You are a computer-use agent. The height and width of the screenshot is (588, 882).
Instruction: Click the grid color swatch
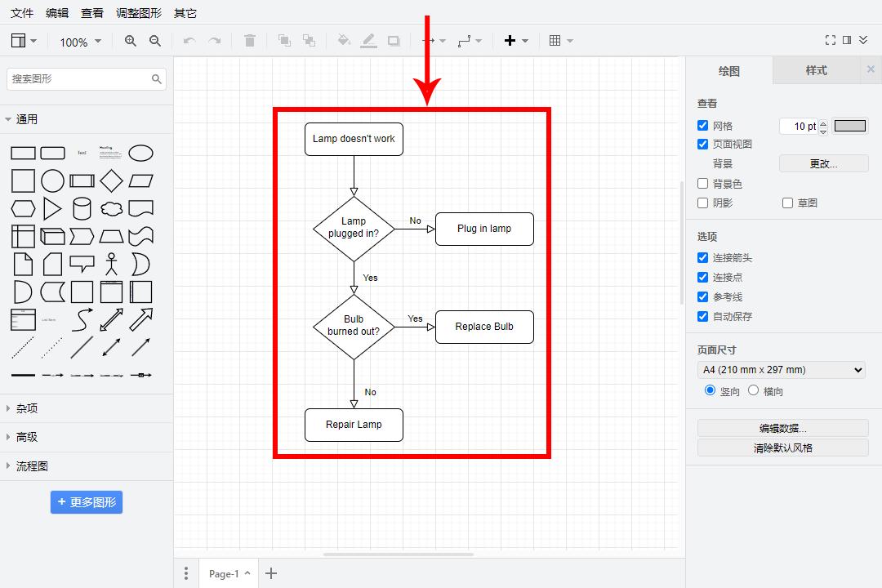coord(849,126)
